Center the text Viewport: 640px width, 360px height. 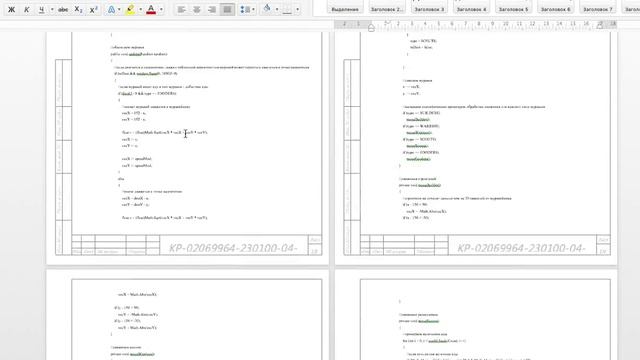click(x=197, y=9)
